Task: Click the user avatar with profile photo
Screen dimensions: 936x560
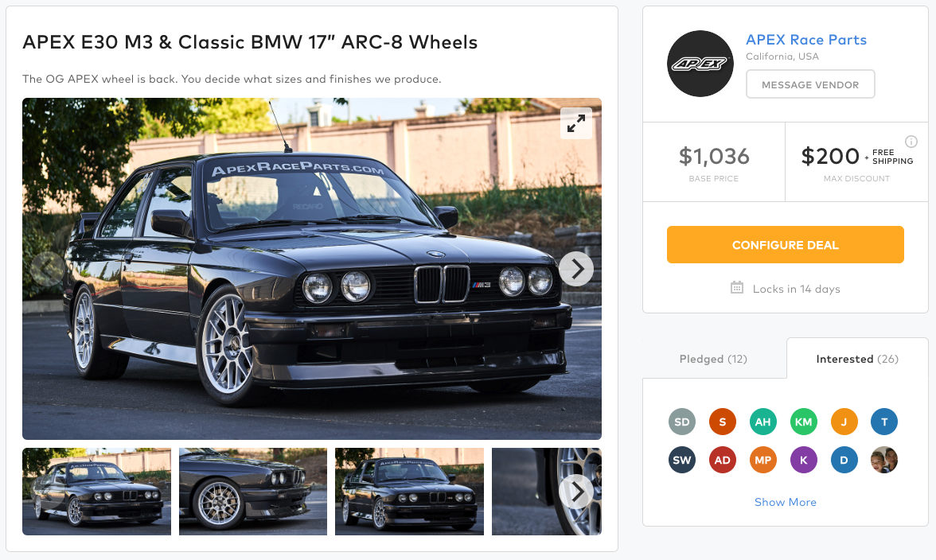Action: point(884,461)
